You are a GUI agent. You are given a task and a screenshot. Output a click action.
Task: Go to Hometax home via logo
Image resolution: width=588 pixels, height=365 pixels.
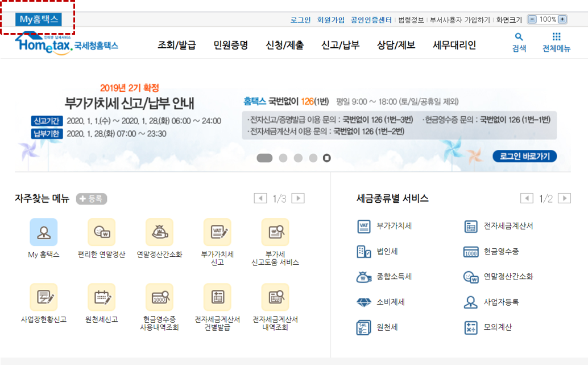point(67,43)
